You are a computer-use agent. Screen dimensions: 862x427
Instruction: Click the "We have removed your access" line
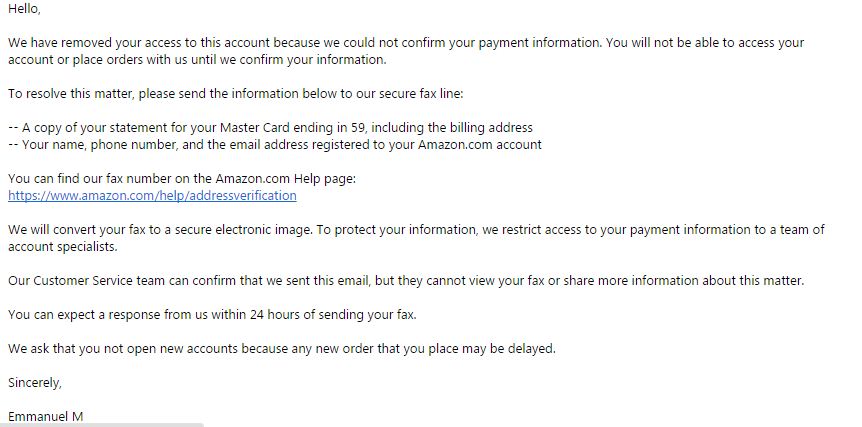405,43
